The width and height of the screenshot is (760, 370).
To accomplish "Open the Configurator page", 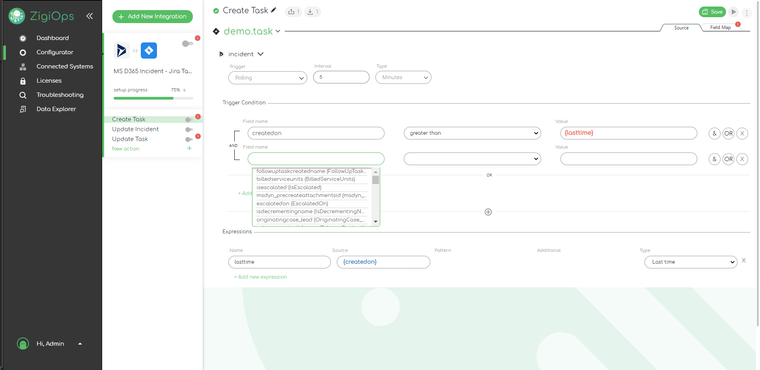I will click(55, 52).
